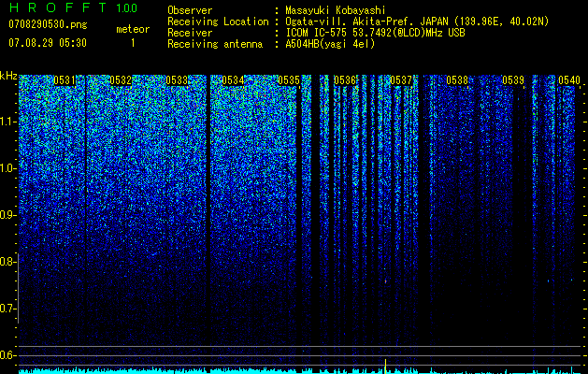Click the 0534 time marker
This screenshot has width=588, height=374.
(233, 80)
